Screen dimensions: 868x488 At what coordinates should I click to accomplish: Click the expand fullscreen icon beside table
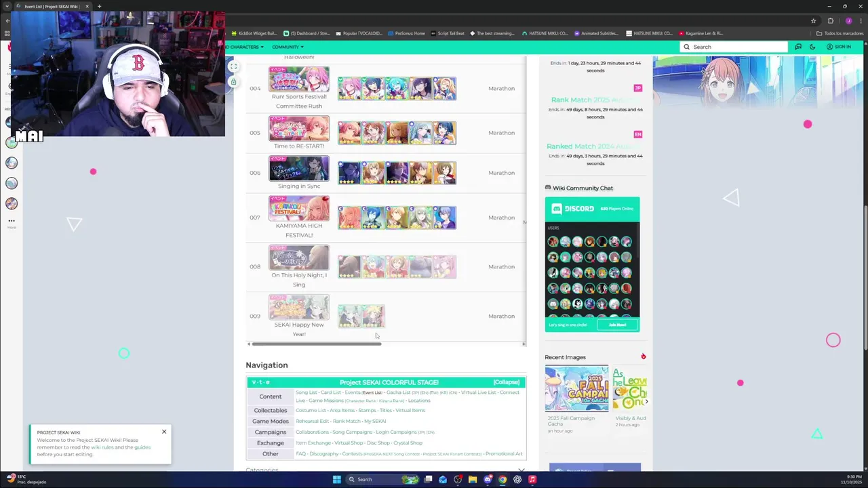(x=233, y=66)
